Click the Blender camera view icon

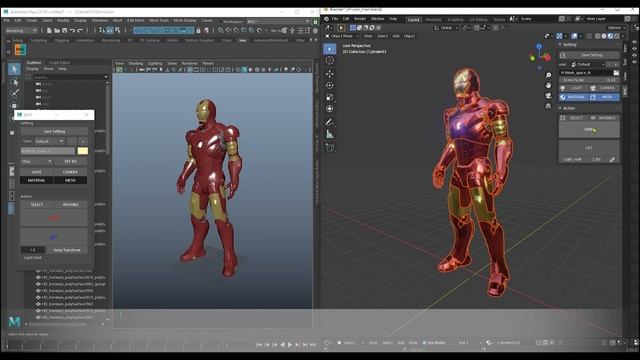tap(548, 96)
